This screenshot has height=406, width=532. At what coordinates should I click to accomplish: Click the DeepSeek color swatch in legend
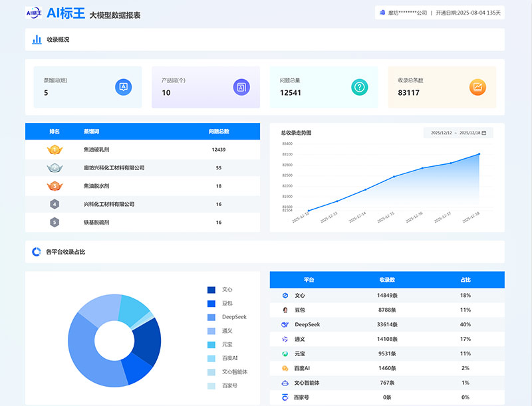point(211,317)
